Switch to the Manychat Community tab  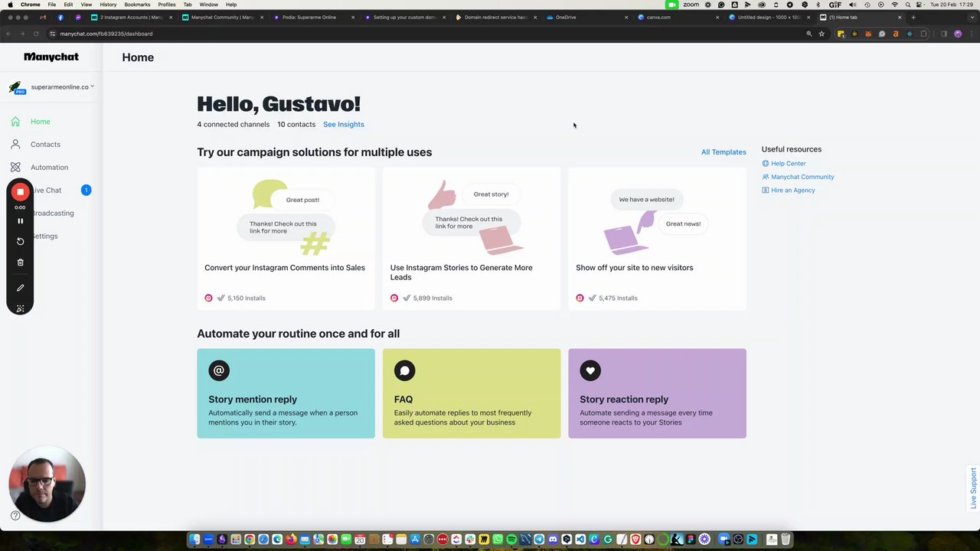pyautogui.click(x=222, y=17)
